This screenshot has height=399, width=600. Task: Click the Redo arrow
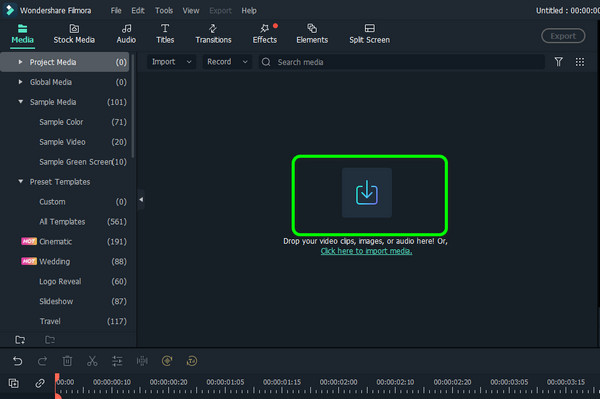(42, 361)
